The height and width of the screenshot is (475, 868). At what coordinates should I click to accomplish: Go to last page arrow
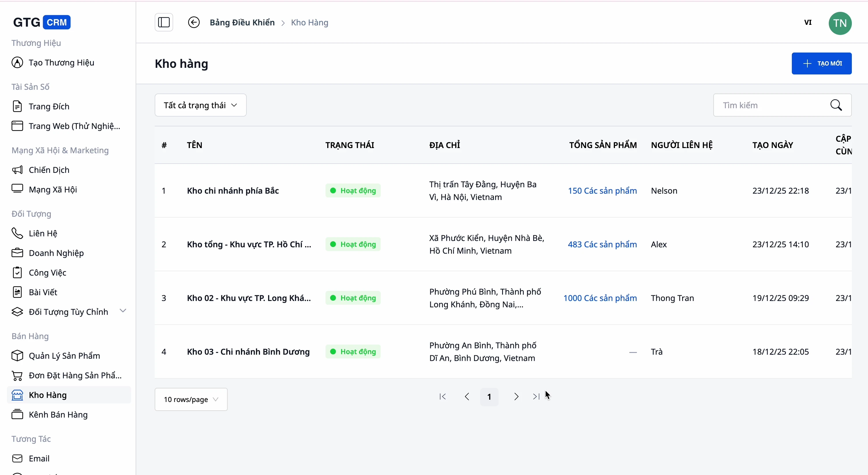(536, 397)
